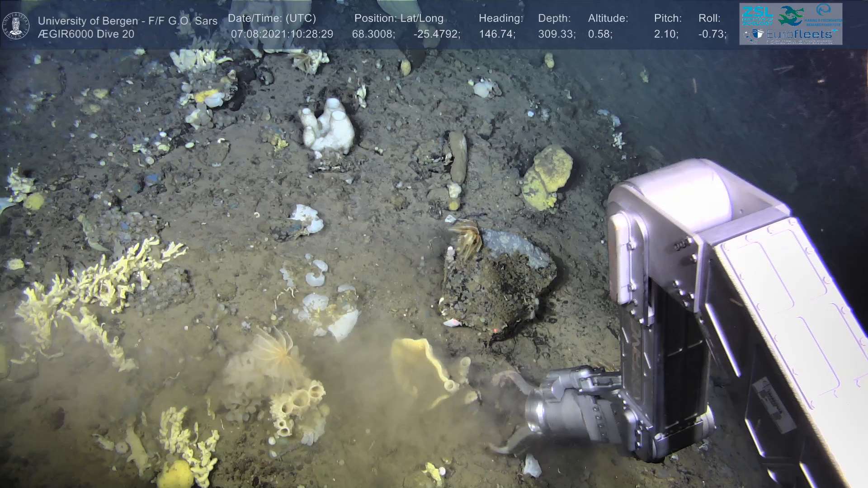Click the latitude value 68.3008
868x488 pixels.
(x=373, y=34)
